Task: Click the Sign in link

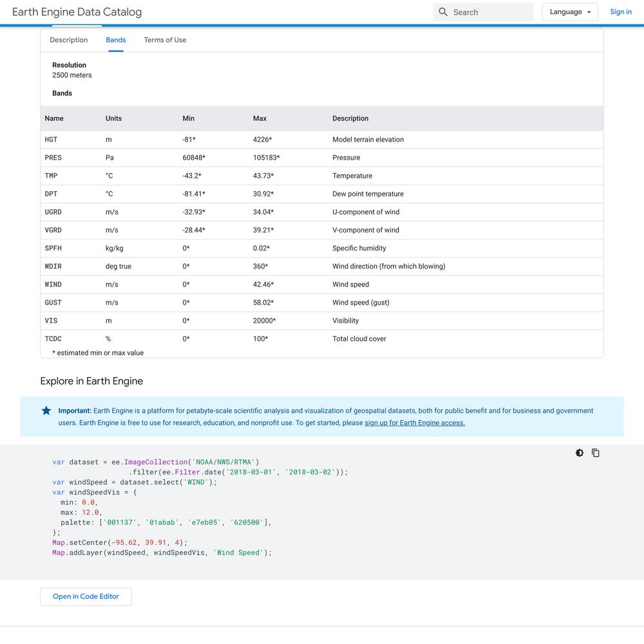Action: click(x=621, y=12)
